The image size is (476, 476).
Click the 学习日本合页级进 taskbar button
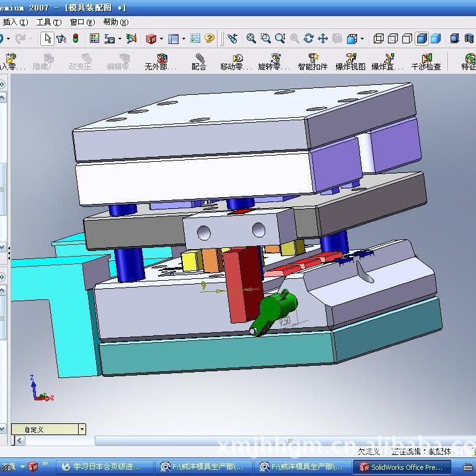point(104,467)
